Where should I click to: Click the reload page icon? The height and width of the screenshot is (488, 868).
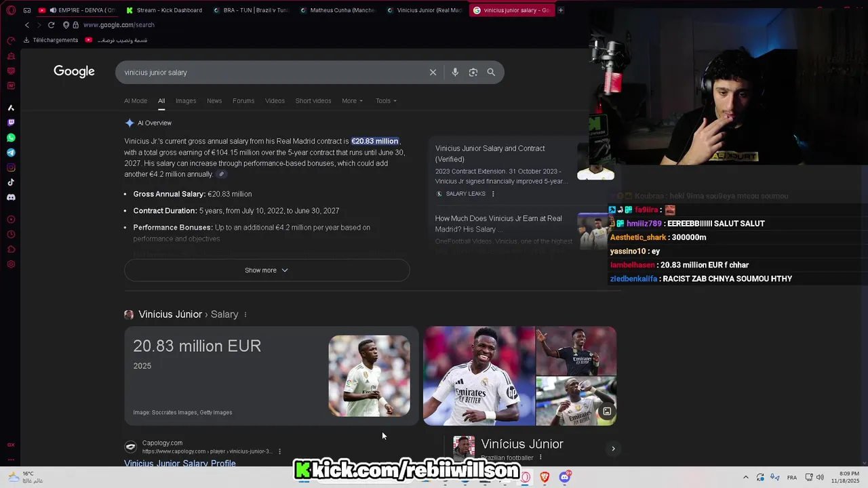[x=51, y=25]
